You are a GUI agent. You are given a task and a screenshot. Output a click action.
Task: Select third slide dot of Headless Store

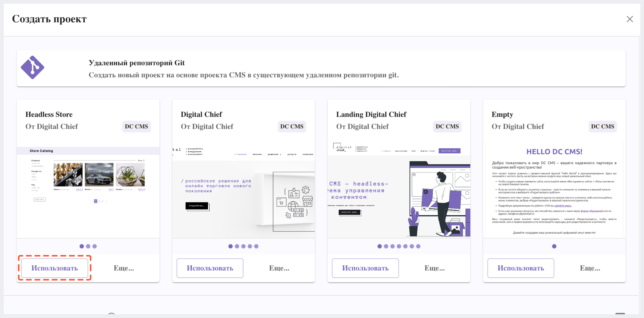[x=95, y=246]
